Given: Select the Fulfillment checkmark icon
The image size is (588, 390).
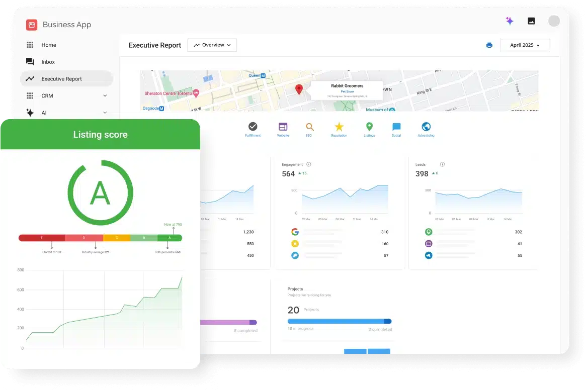Looking at the screenshot, I should (x=253, y=126).
